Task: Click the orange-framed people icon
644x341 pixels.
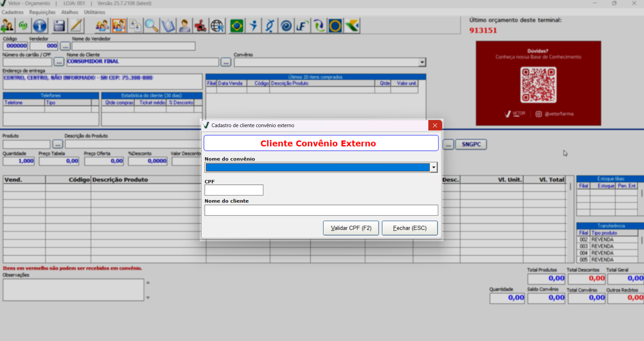Action: point(119,26)
